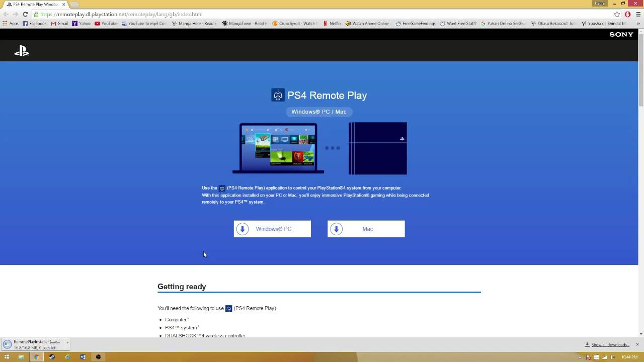The width and height of the screenshot is (644, 362).
Task: Click the Henry profile button in Chrome
Action: 600,3
